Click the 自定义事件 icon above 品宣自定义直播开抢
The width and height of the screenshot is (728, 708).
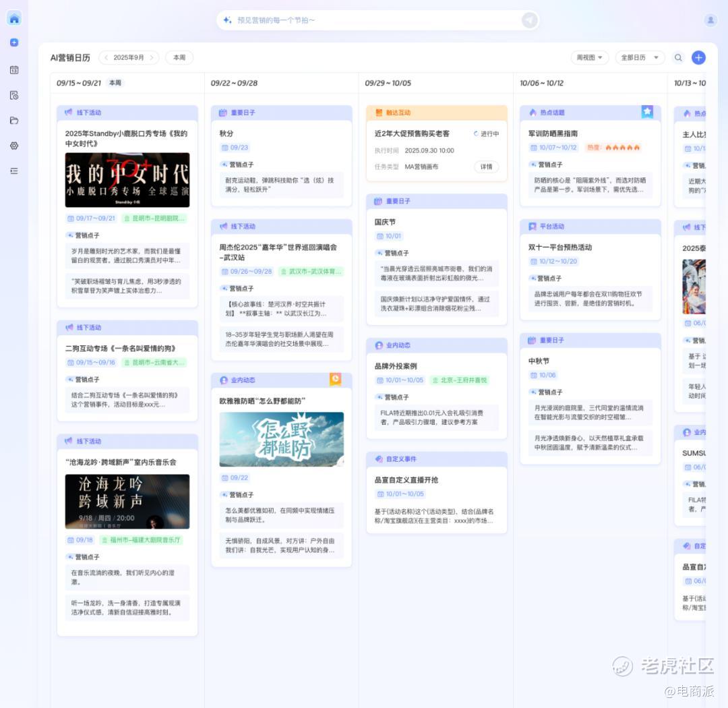coord(379,459)
